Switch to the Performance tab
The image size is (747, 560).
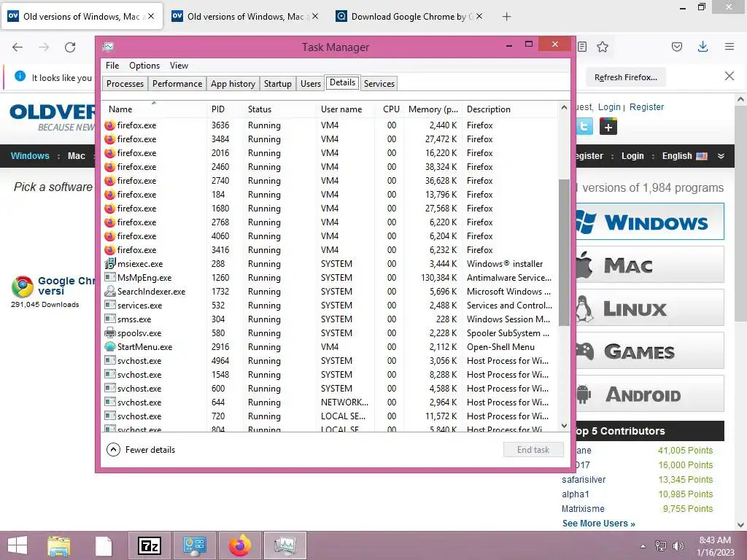[177, 83]
